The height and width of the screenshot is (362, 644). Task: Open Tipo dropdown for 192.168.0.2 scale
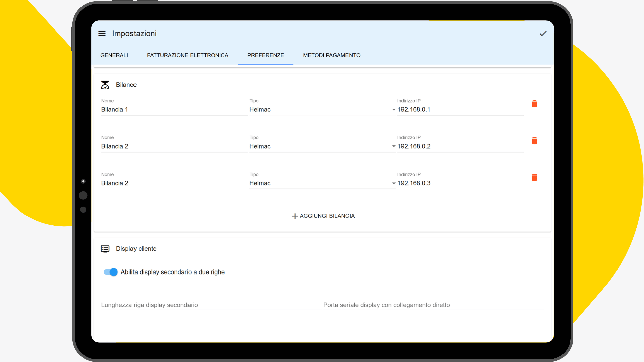click(322, 146)
